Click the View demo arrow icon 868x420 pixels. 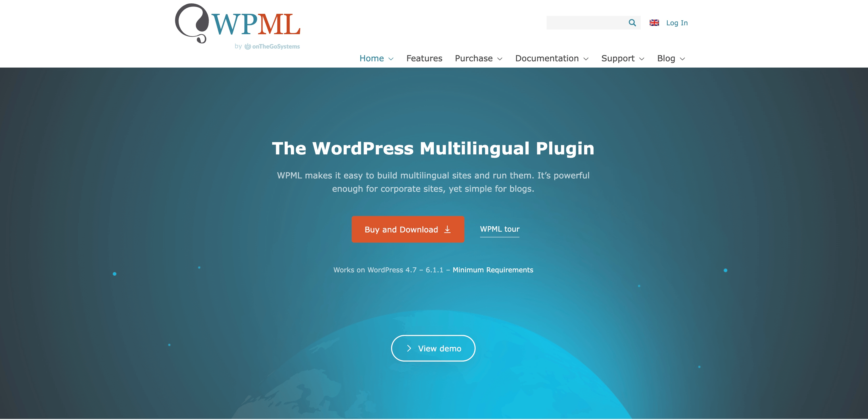pos(409,348)
